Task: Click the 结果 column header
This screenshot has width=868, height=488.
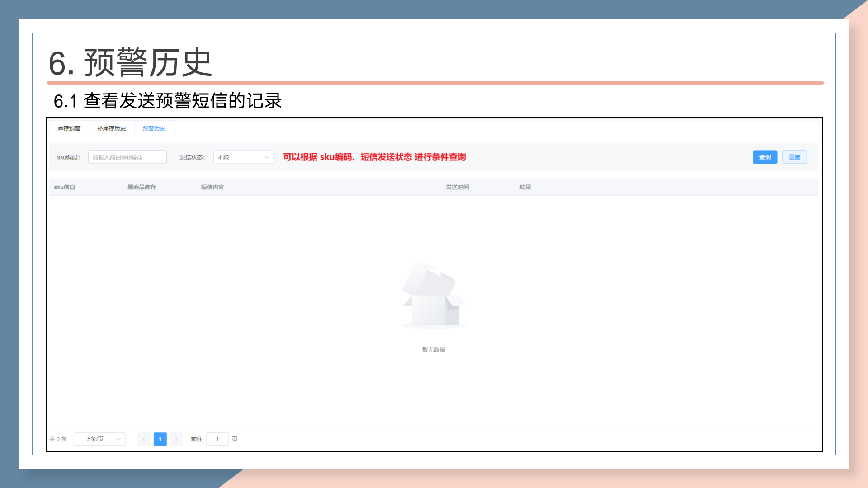Action: click(x=525, y=187)
